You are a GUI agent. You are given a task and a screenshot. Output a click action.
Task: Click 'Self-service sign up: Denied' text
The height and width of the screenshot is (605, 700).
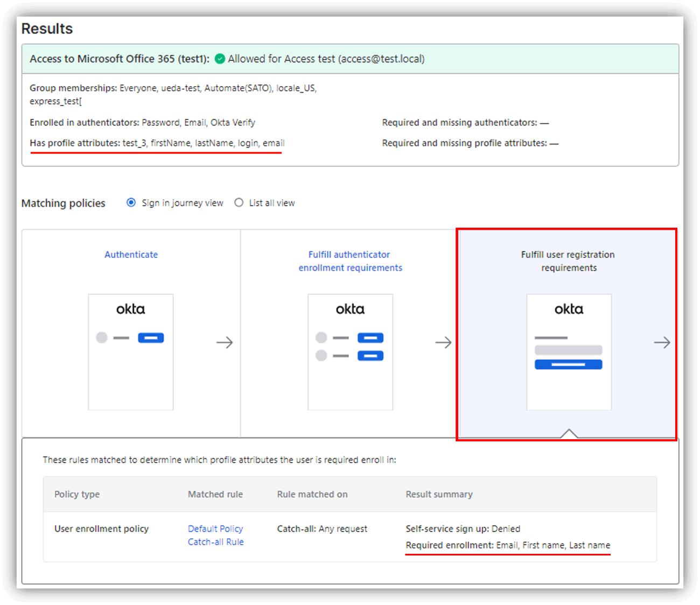(463, 529)
